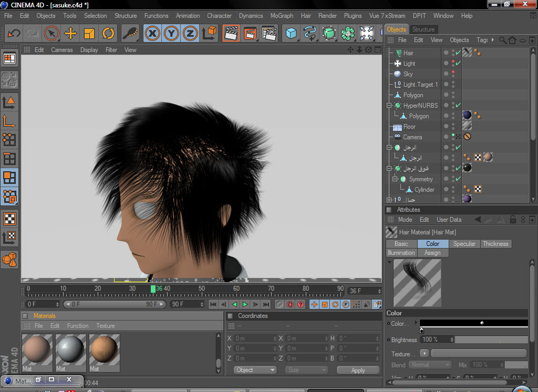
Task: Open the Render menu
Action: [x=327, y=16]
